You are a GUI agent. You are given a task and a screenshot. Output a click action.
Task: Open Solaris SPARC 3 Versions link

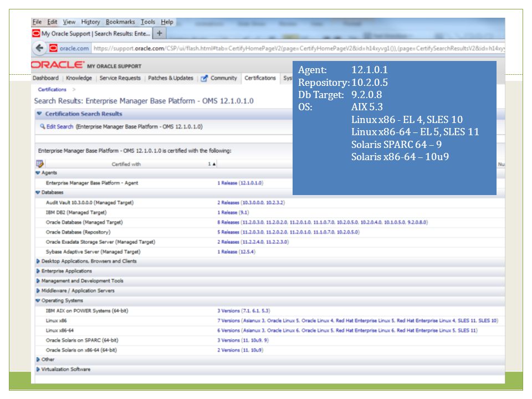coord(243,340)
